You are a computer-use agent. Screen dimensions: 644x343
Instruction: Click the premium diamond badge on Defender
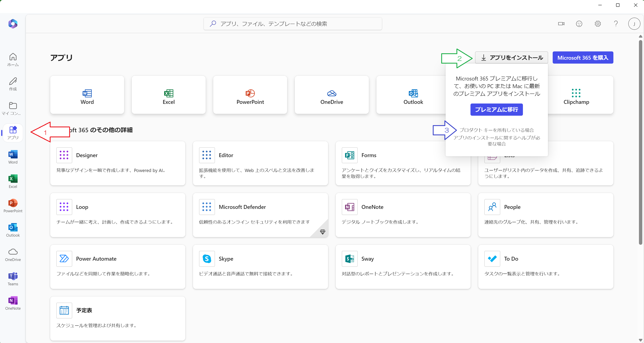[323, 232]
